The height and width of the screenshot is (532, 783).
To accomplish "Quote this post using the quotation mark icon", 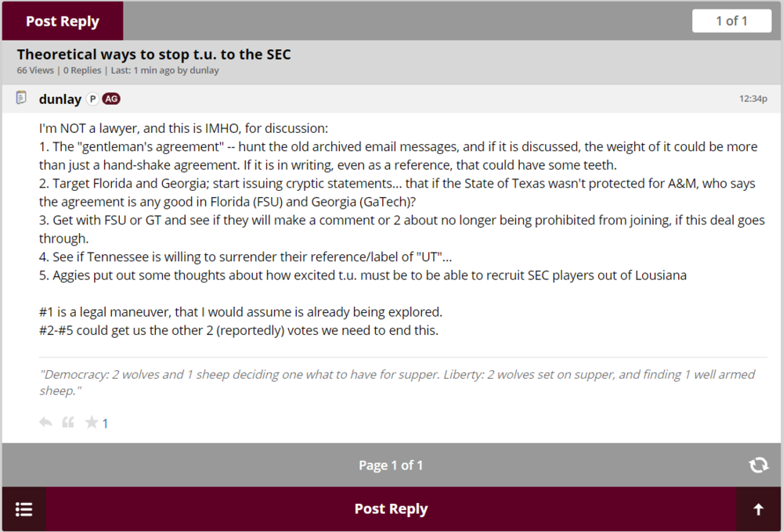I will pyautogui.click(x=68, y=422).
